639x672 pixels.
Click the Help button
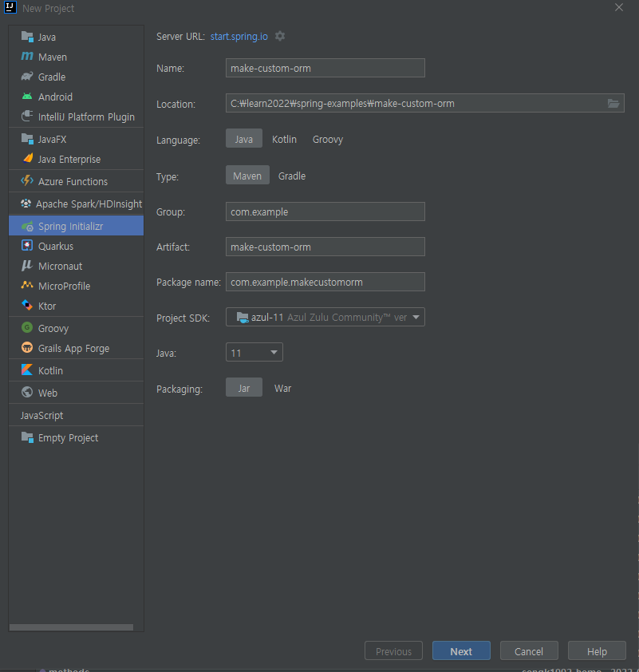tap(597, 651)
